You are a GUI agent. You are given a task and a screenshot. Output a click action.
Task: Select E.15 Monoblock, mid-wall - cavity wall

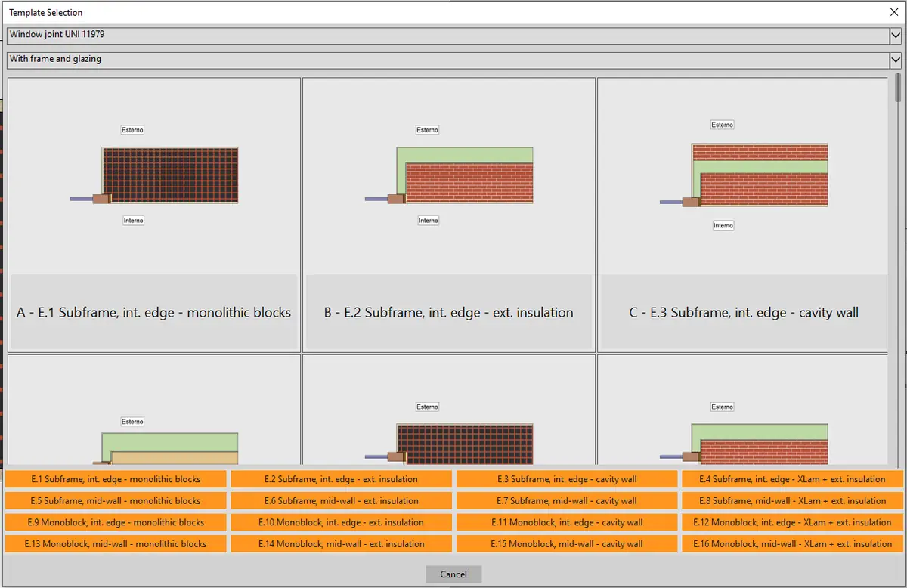pyautogui.click(x=567, y=544)
